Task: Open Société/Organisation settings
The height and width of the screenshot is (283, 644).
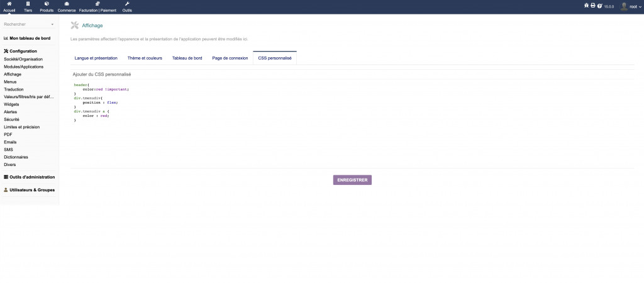Action: click(x=23, y=59)
